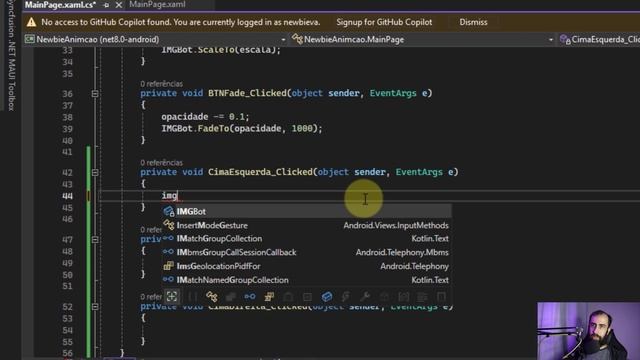
Task: Click 'CimaEsquerda_Clicked' method name
Action: click(260, 172)
